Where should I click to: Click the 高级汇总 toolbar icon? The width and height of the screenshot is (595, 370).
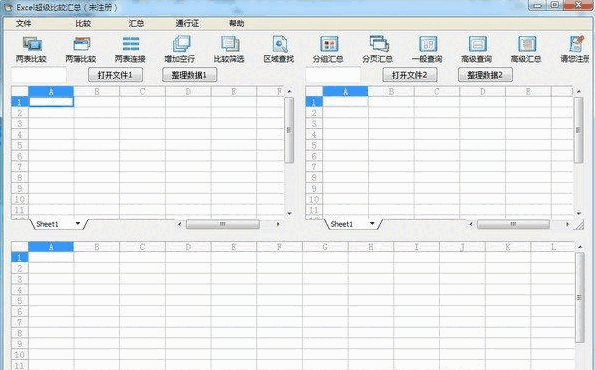point(527,44)
